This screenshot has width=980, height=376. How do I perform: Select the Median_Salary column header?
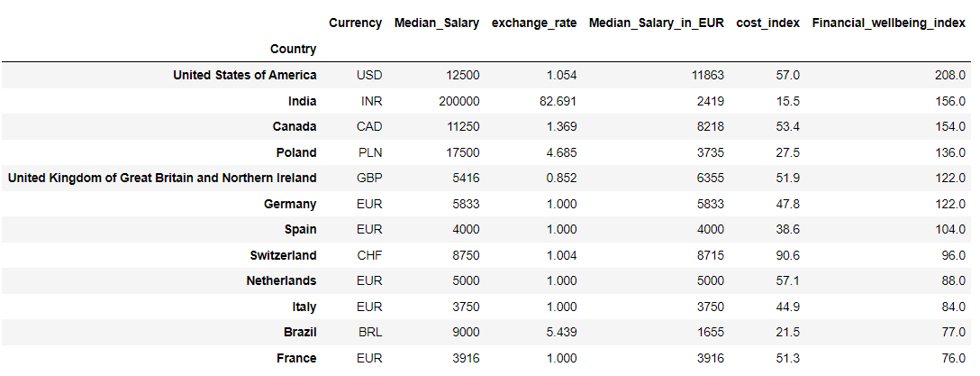[436, 23]
